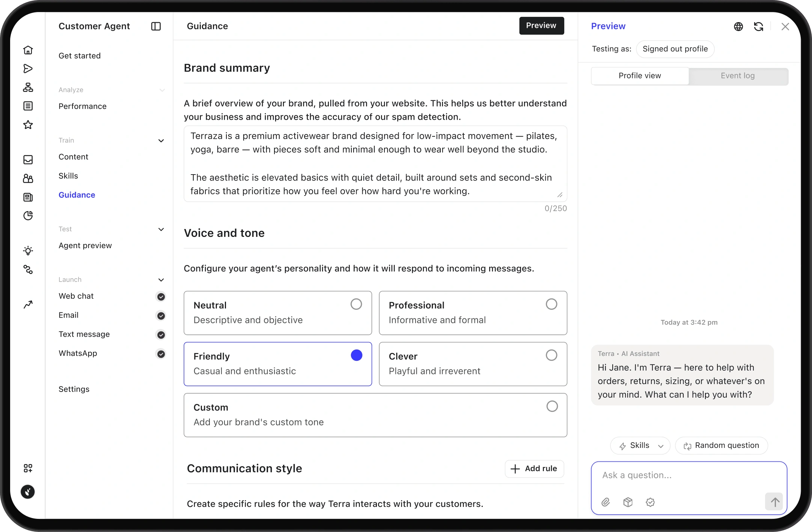Expand the Analyze section chevron
This screenshot has width=812, height=532.
tap(162, 90)
